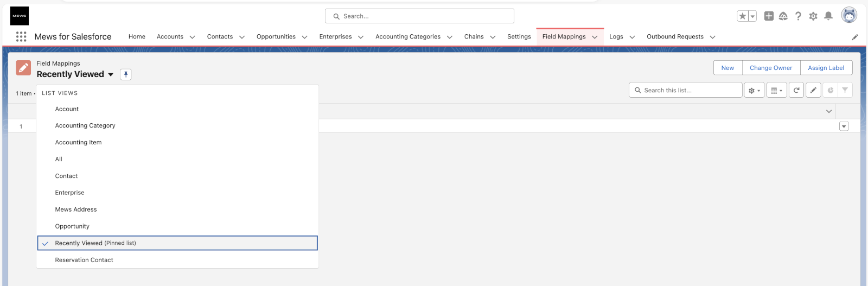Go to the Enterprises tab
The width and height of the screenshot is (868, 286).
[335, 37]
